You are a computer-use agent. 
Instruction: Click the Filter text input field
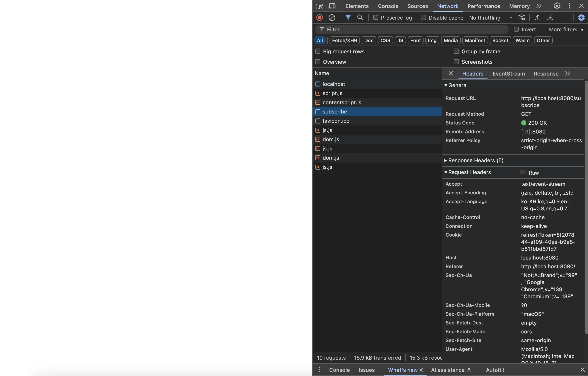[x=415, y=30]
